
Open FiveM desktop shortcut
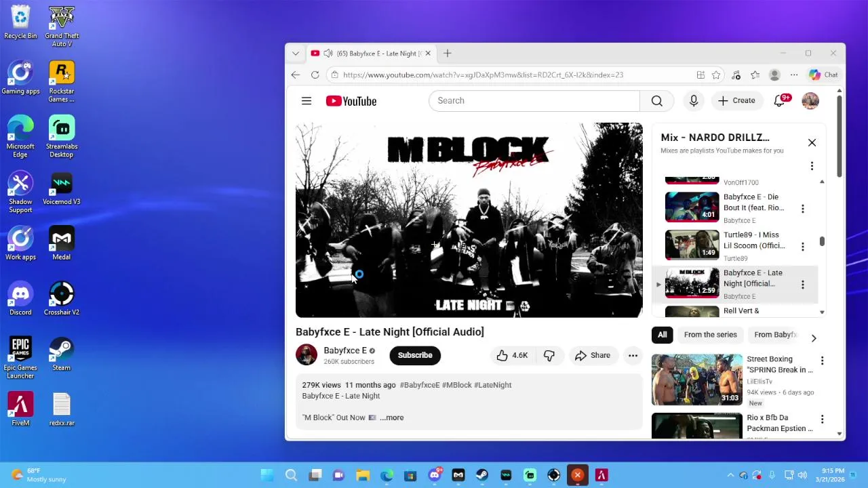20,410
